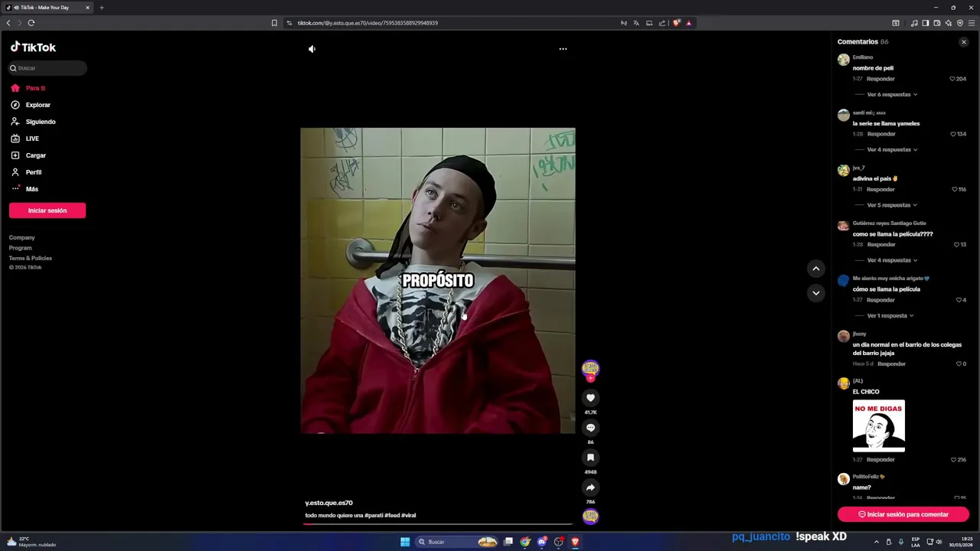Open the NO ME DIGAS meme image
This screenshot has width=980, height=551.
click(x=879, y=425)
